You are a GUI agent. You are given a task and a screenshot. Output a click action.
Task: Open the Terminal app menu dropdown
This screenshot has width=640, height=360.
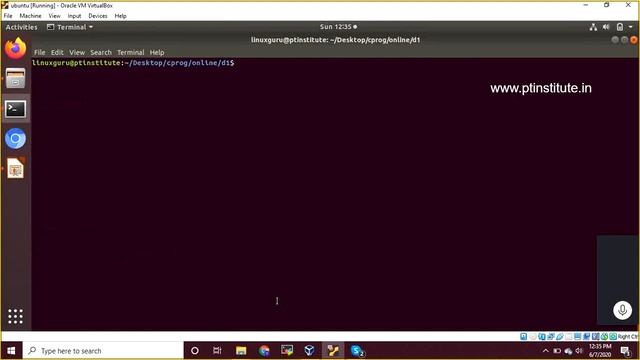click(x=70, y=27)
